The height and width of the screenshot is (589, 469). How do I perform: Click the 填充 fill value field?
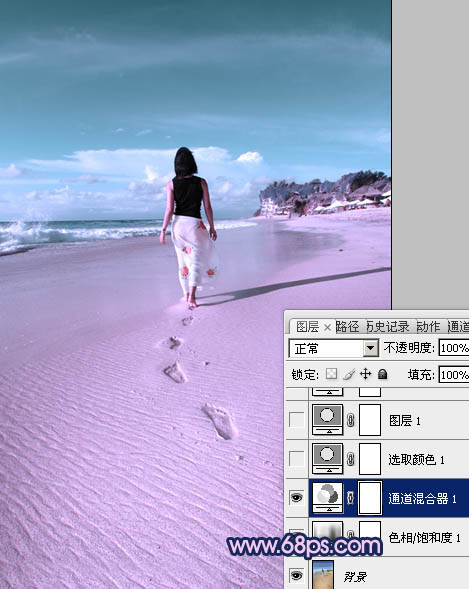454,375
